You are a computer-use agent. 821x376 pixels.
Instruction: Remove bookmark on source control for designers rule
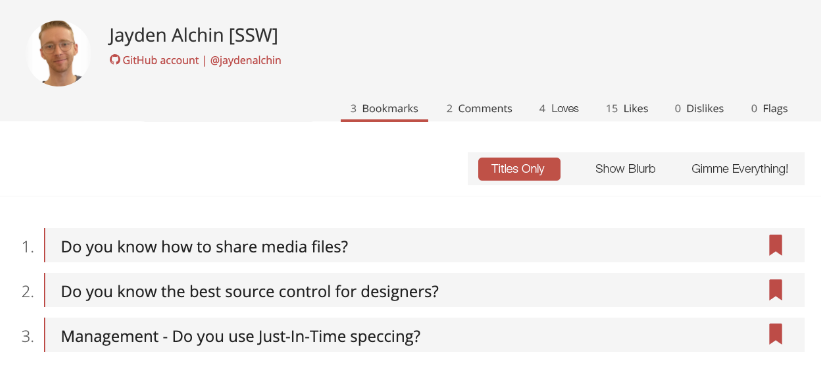click(775, 290)
